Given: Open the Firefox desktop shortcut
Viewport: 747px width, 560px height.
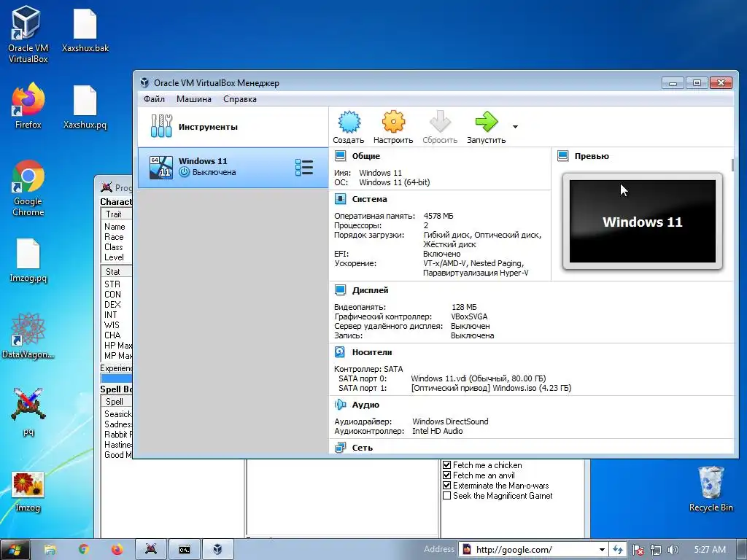Looking at the screenshot, I should point(28,105).
